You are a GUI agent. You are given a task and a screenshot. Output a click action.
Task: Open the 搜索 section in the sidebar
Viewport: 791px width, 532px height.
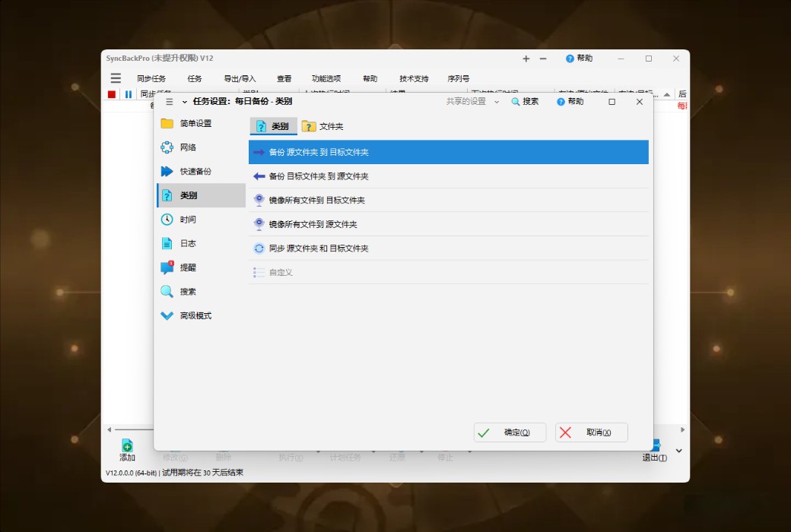[x=190, y=291]
